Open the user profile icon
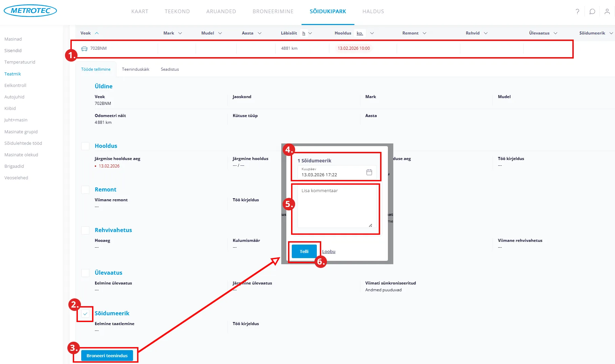615x364 pixels. click(607, 12)
